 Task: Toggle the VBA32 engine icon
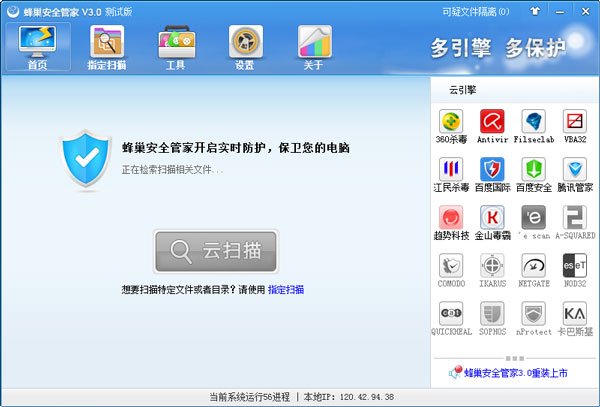tap(575, 122)
